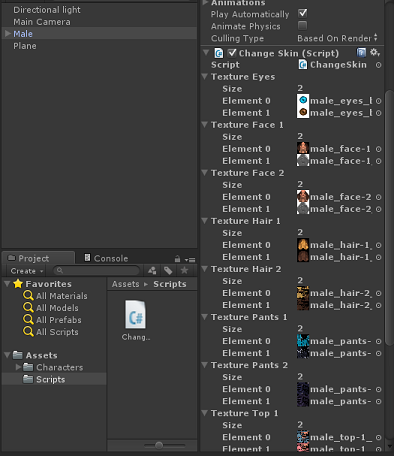The height and width of the screenshot is (456, 394).
Task: Expand the Male object in Hierarchy
Action: (8, 33)
